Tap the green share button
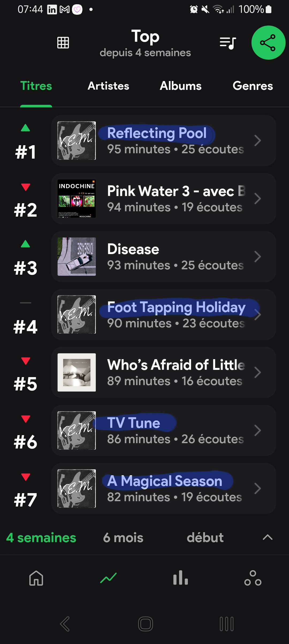Viewport: 289px width, 644px height. click(x=268, y=43)
